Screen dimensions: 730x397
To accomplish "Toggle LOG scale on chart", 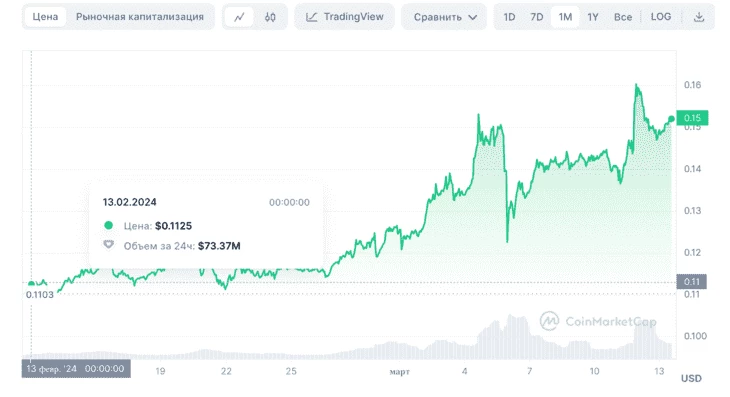I will 661,17.
